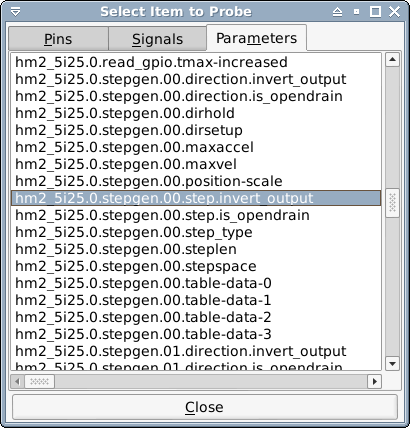
Task: Click the horizontal scroll right arrow
Action: (x=375, y=381)
